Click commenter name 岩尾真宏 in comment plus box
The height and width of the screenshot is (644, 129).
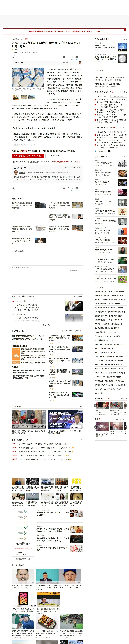(22, 173)
